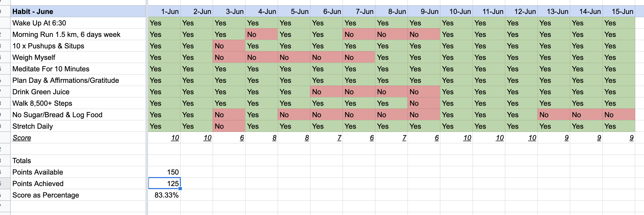This screenshot has height=215, width=644.
Task: Click the Morning Run No cell for 4-Jun
Action: (261, 34)
